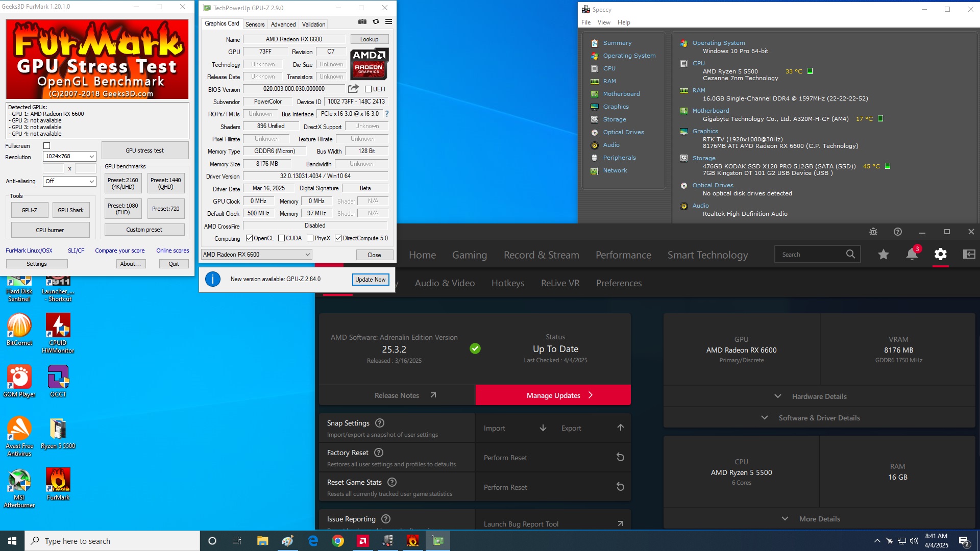The width and height of the screenshot is (980, 551).
Task: Open FurMark Resolution dropdown
Action: coord(69,157)
